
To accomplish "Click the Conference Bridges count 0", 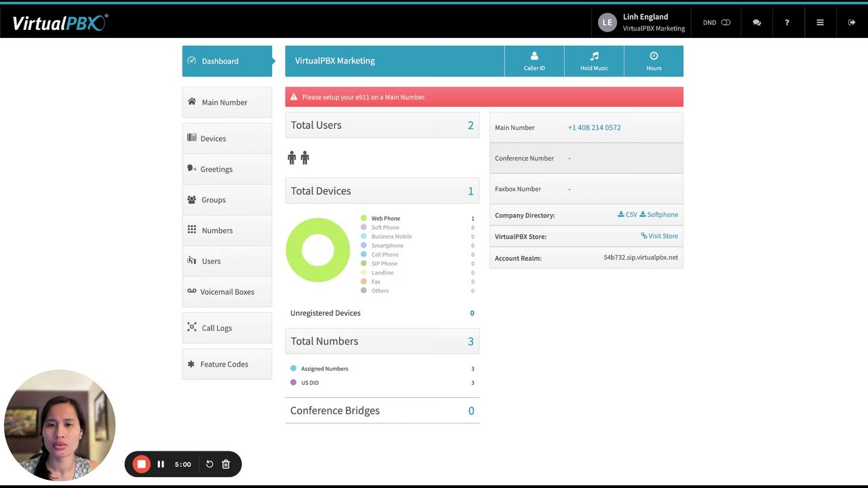I will click(471, 411).
